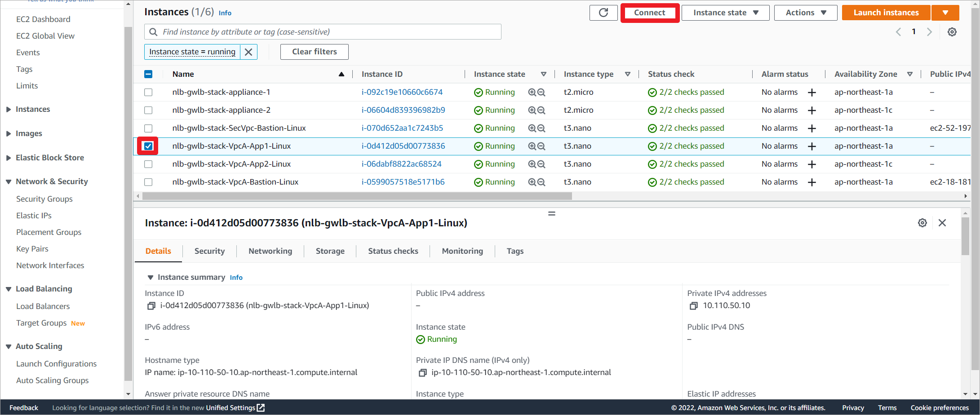This screenshot has width=980, height=415.
Task: Select VpcA-App2-Linux checkbox
Action: tap(148, 164)
